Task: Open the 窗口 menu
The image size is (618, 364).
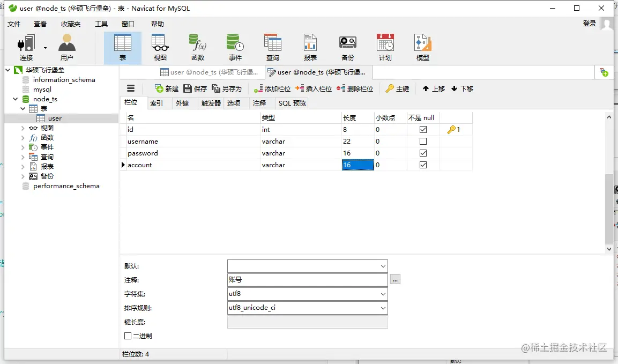Action: pos(128,24)
